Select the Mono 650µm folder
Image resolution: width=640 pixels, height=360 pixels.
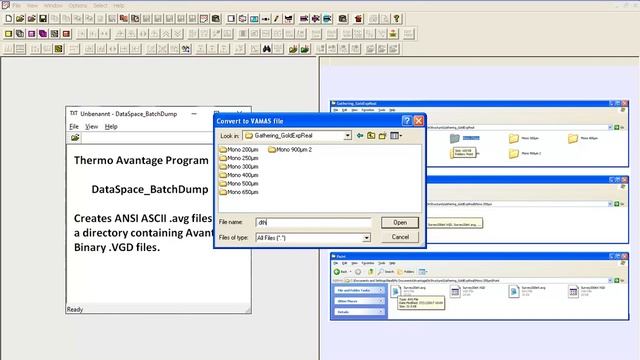pyautogui.click(x=239, y=192)
